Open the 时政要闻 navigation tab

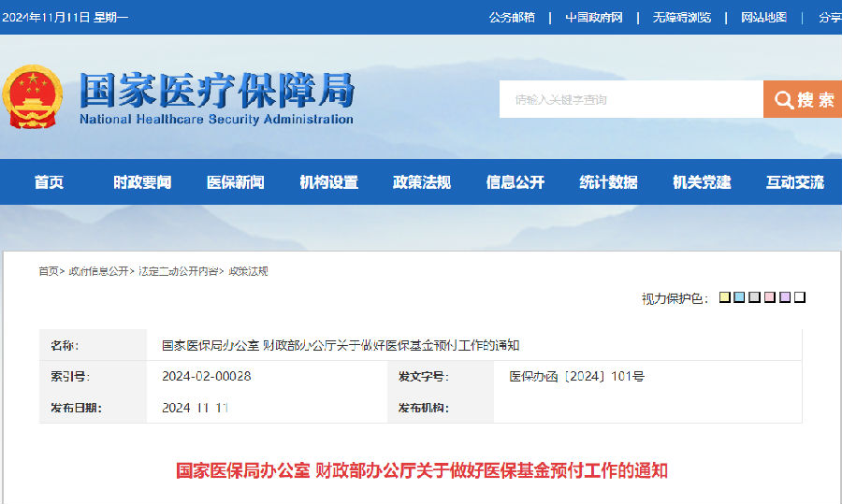click(x=142, y=182)
